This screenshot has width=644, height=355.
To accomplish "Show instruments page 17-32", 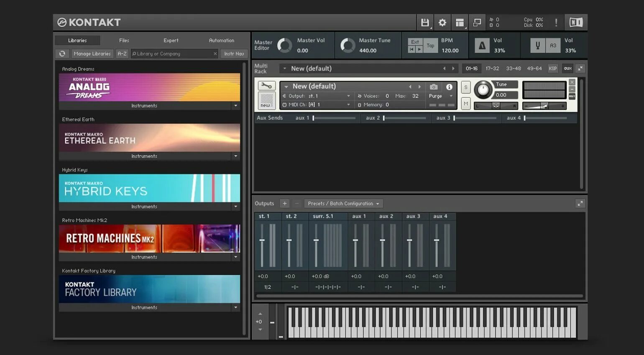I will click(492, 68).
